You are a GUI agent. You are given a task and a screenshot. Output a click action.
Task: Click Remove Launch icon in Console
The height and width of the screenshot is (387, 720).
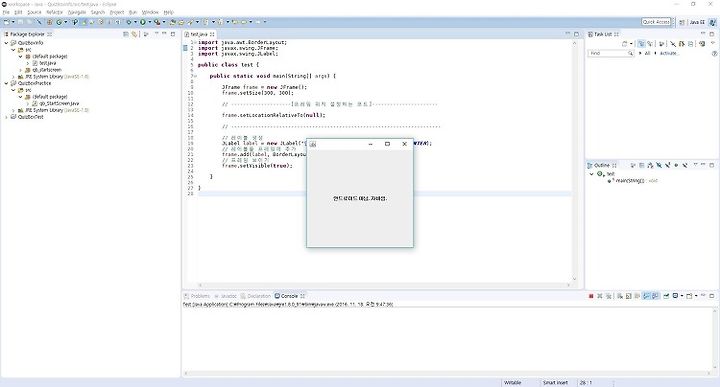pyautogui.click(x=600, y=296)
